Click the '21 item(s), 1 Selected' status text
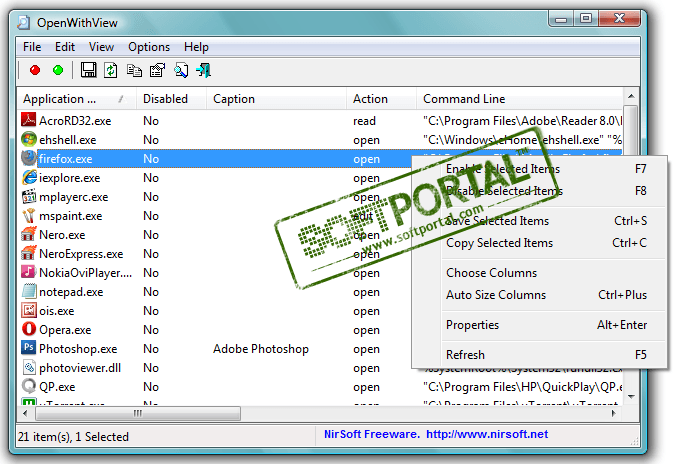Image resolution: width=674 pixels, height=464 pixels. tap(74, 437)
